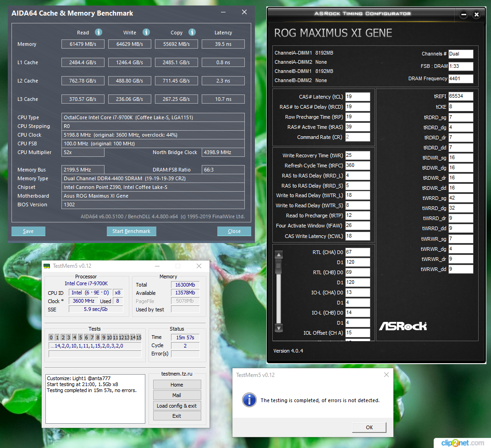
Task: Click the RAS# Active Time (tRAS) field
Action: [358, 127]
